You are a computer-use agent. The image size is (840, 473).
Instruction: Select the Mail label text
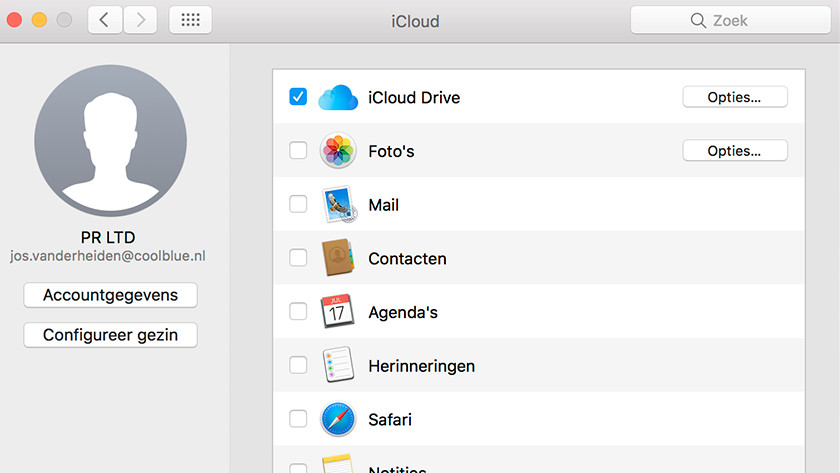(x=384, y=205)
